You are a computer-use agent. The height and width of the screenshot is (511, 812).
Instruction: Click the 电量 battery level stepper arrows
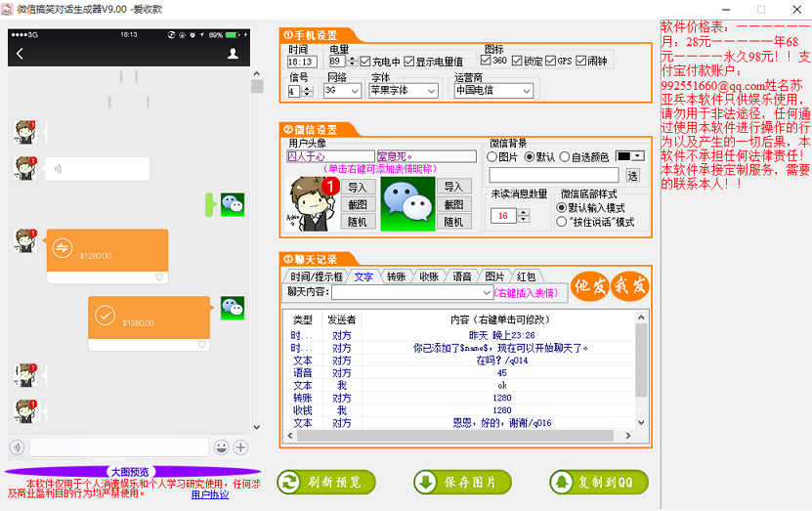352,62
